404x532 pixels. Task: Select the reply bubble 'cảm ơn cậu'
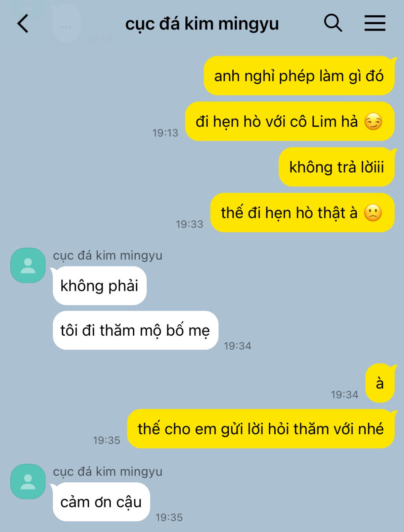pyautogui.click(x=101, y=502)
